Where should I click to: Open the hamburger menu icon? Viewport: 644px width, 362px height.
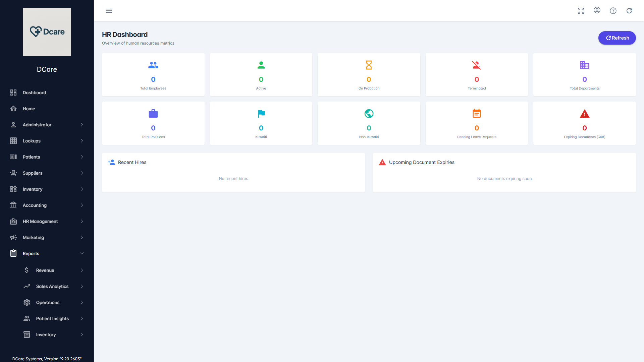[109, 11]
